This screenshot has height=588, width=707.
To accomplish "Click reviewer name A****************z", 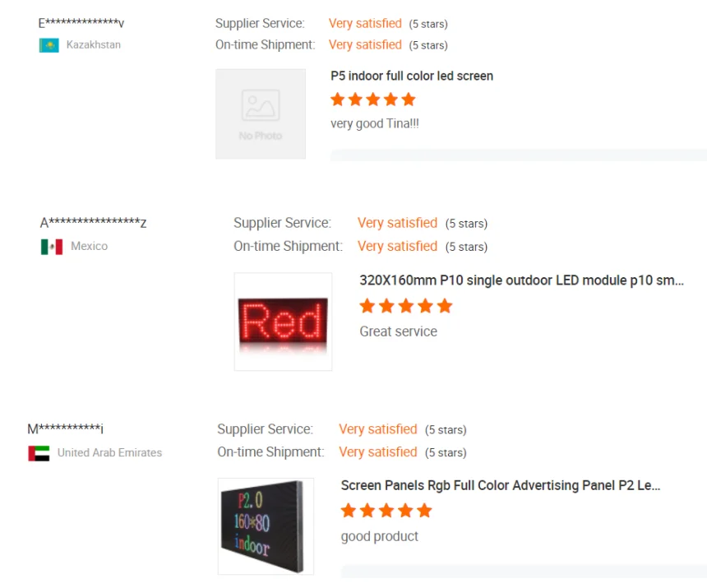I will (x=94, y=222).
